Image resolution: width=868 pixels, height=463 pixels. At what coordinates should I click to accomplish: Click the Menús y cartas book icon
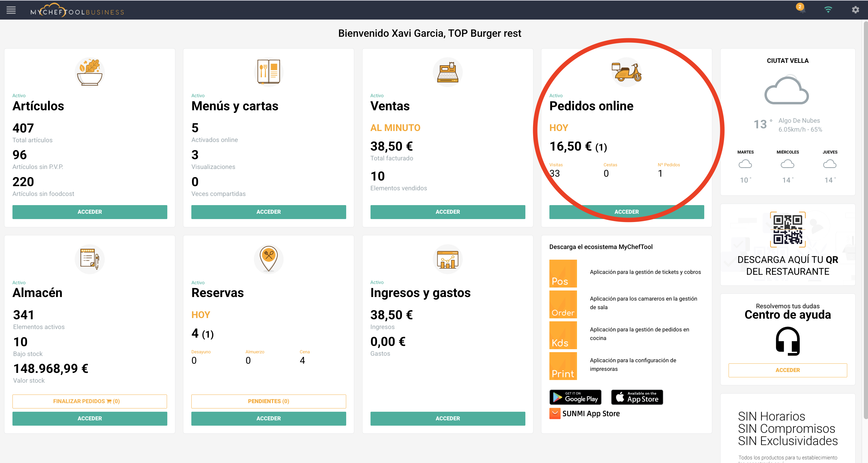pyautogui.click(x=268, y=72)
